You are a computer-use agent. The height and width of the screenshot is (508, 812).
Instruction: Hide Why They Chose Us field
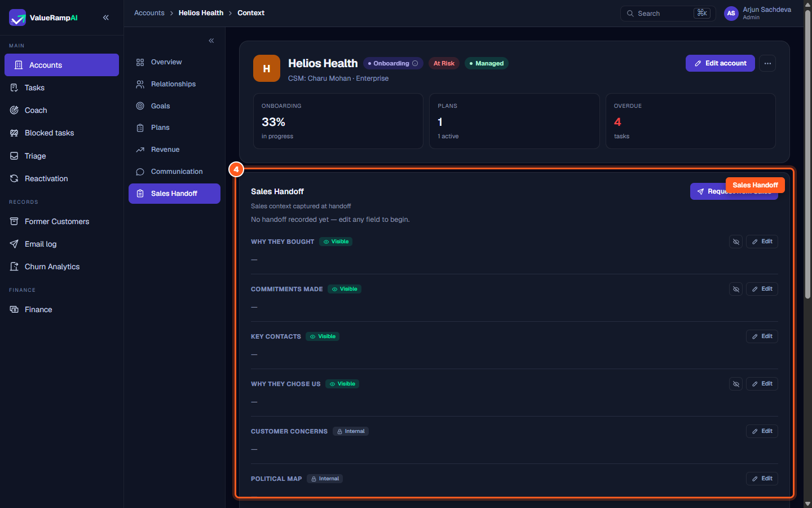coord(736,384)
